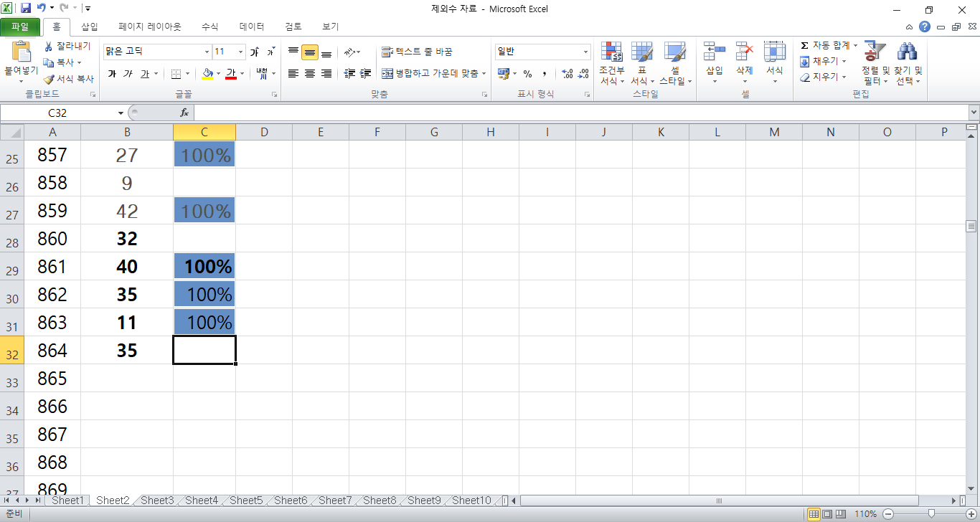Open the font name dropdown (맑은 고딕)
The height and width of the screenshot is (522, 980).
pos(207,52)
